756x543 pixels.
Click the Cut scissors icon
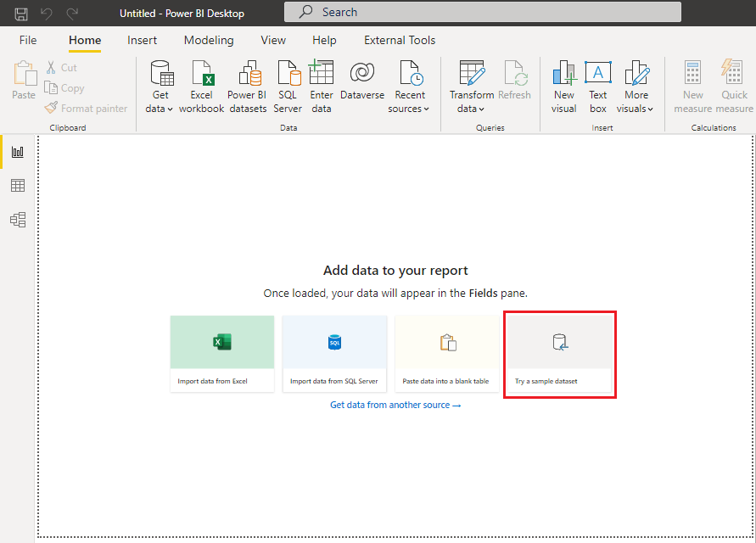point(51,68)
